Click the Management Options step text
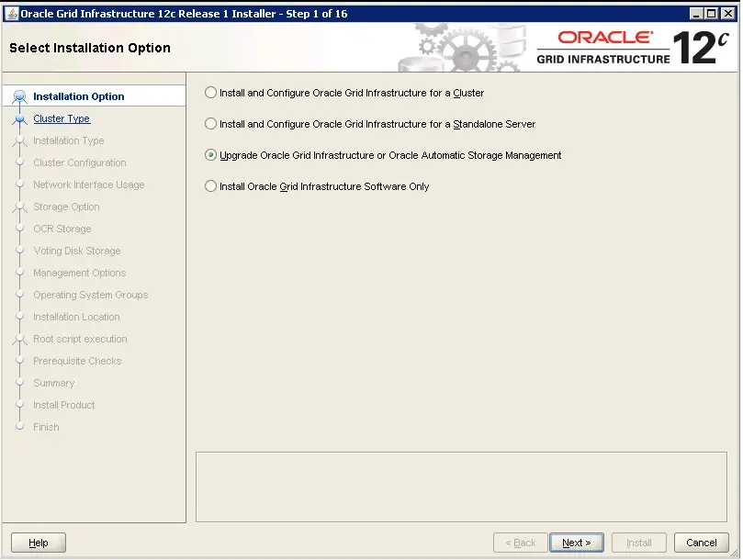The width and height of the screenshot is (743, 560). pos(80,273)
